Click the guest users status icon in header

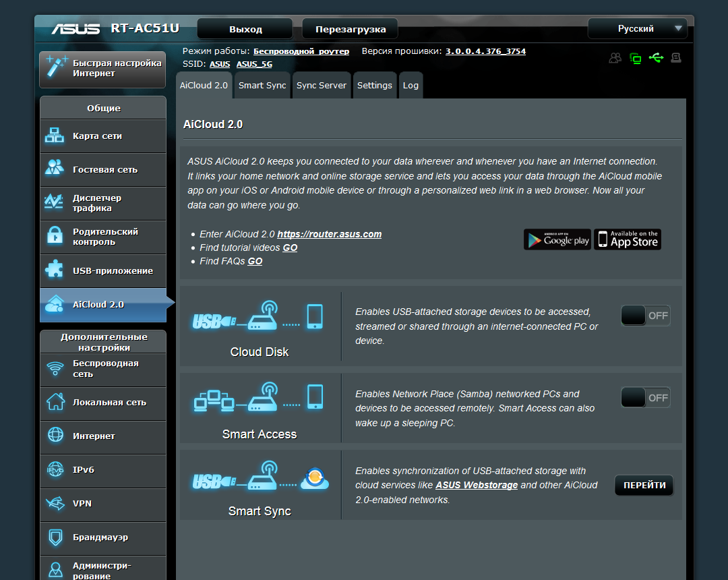point(615,58)
